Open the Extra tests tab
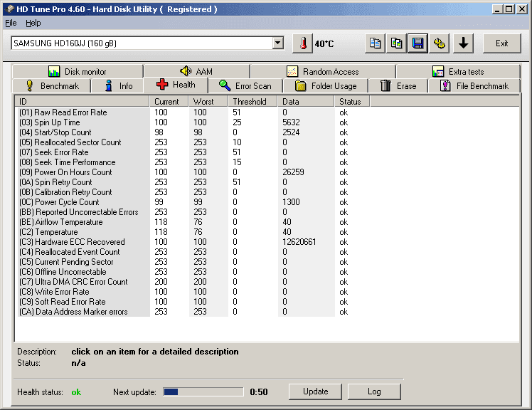 click(458, 72)
